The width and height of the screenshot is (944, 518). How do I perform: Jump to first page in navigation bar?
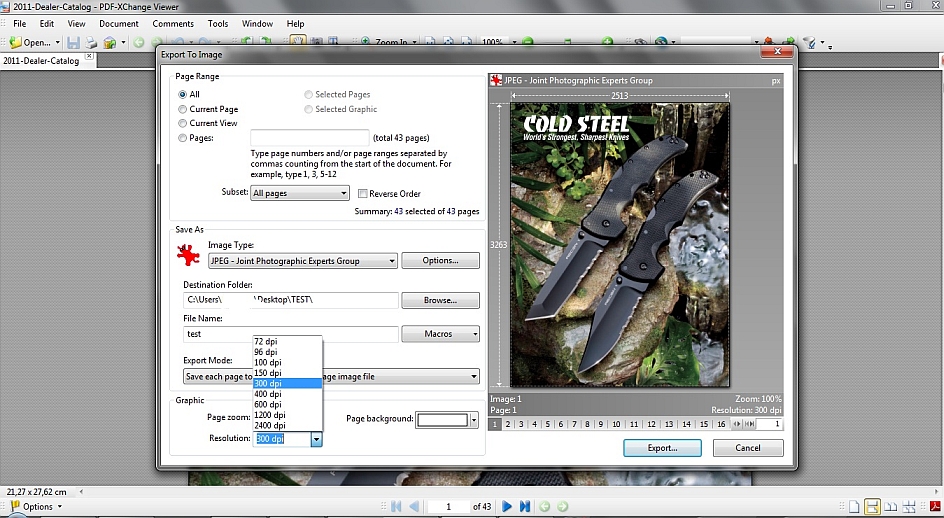tap(397, 507)
